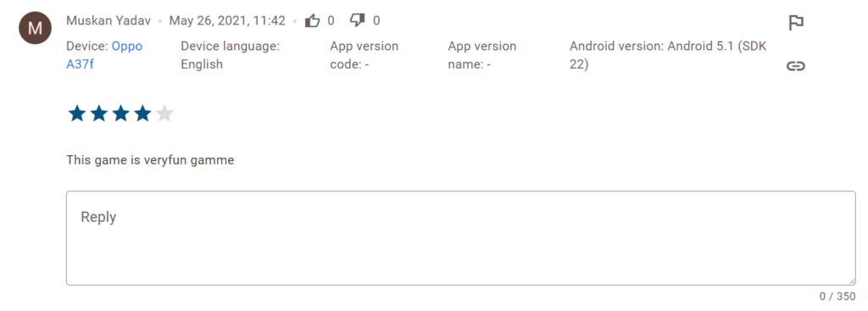Click the first rating star
Screen dimensions: 868x311
click(77, 114)
